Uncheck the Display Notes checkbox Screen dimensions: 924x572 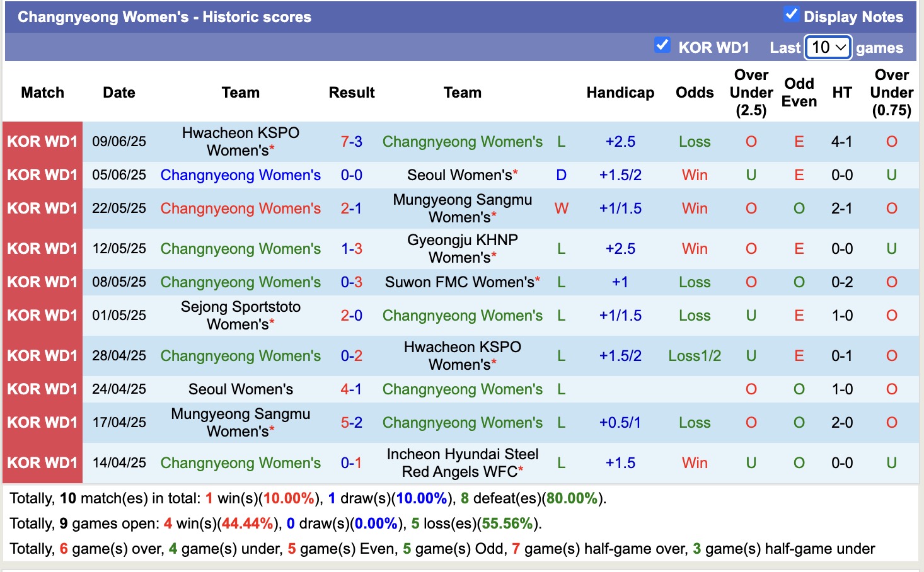[x=792, y=14]
